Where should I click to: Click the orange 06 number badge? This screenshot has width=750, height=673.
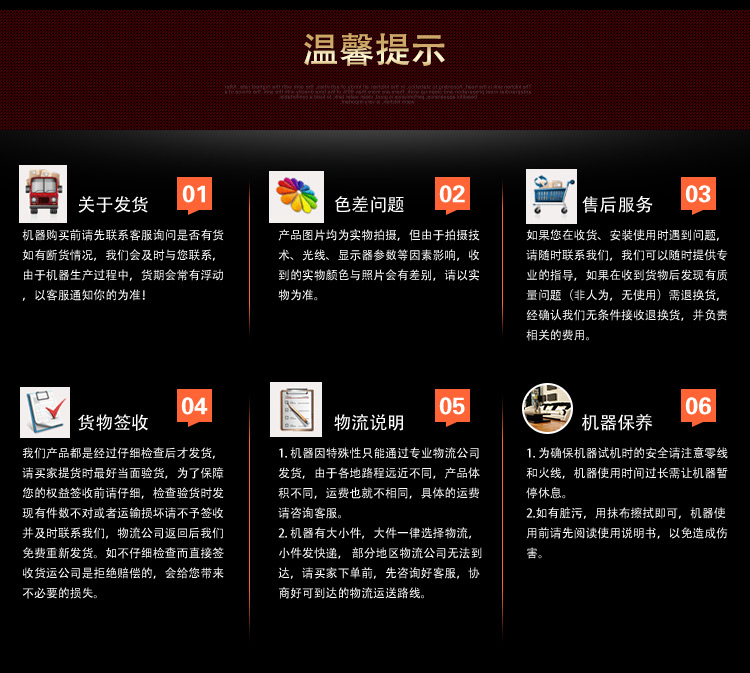[x=698, y=407]
